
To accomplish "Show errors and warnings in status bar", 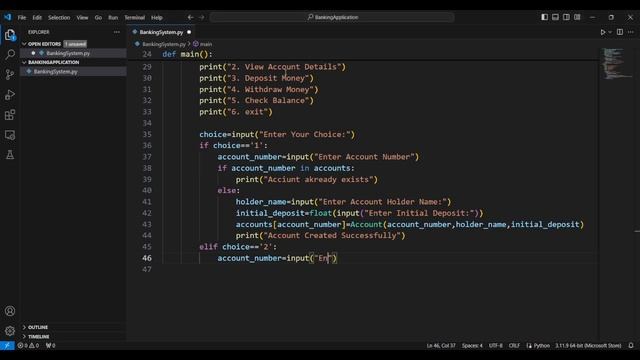I will tap(28, 345).
